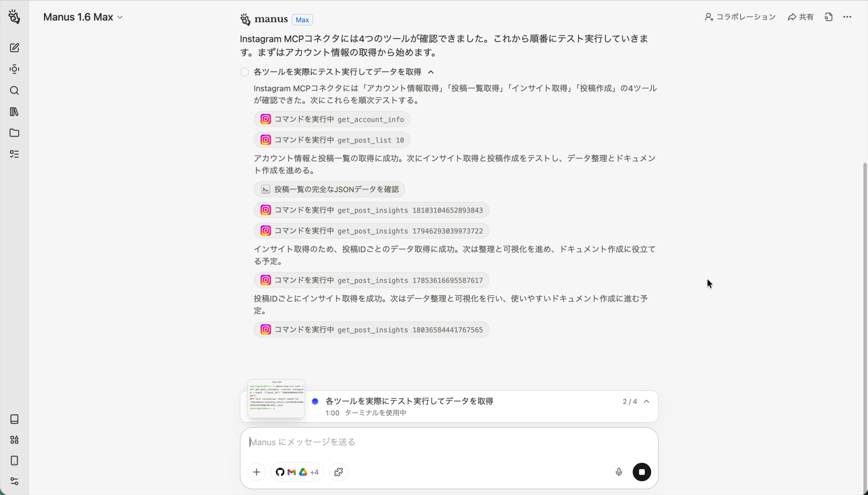Screen dimensions: 868x495
Task: Open the three-dot menu at top right
Action: tap(848, 17)
